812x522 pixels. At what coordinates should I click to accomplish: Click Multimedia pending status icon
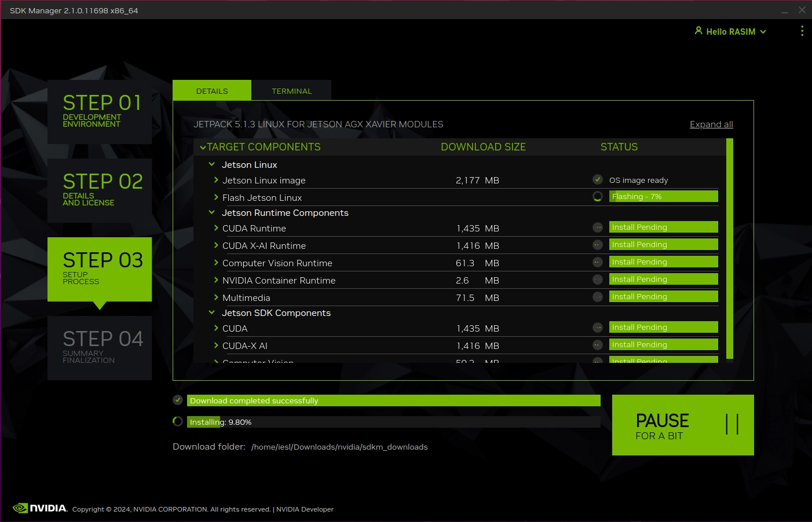598,297
